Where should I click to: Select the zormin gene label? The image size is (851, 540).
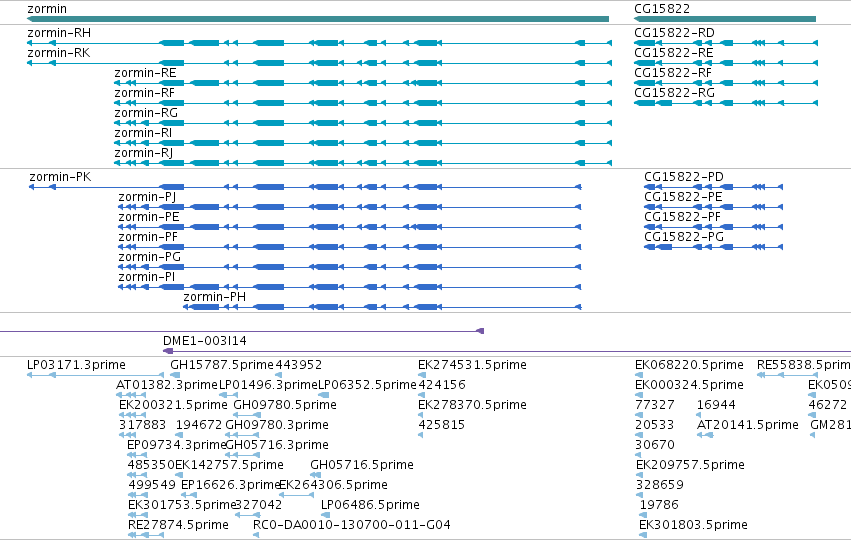tap(47, 9)
